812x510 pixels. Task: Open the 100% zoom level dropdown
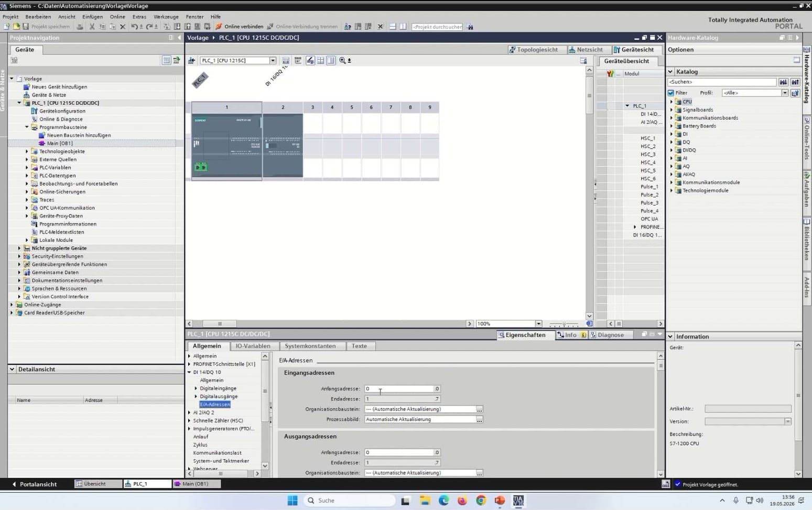click(538, 324)
